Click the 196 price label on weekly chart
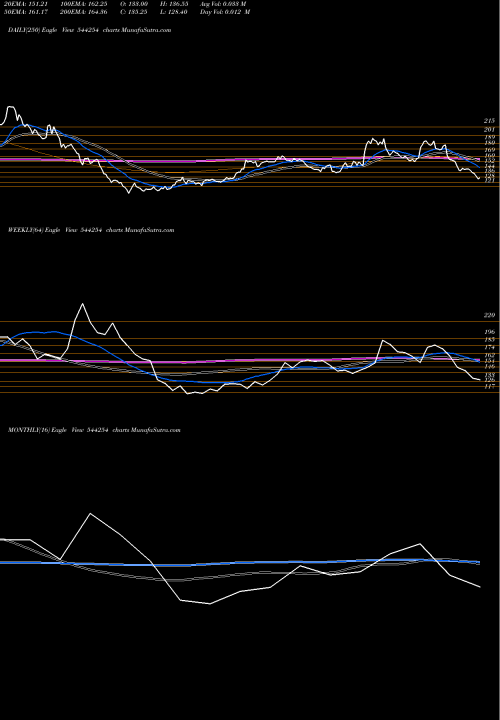This screenshot has width=500, height=720. click(x=489, y=332)
